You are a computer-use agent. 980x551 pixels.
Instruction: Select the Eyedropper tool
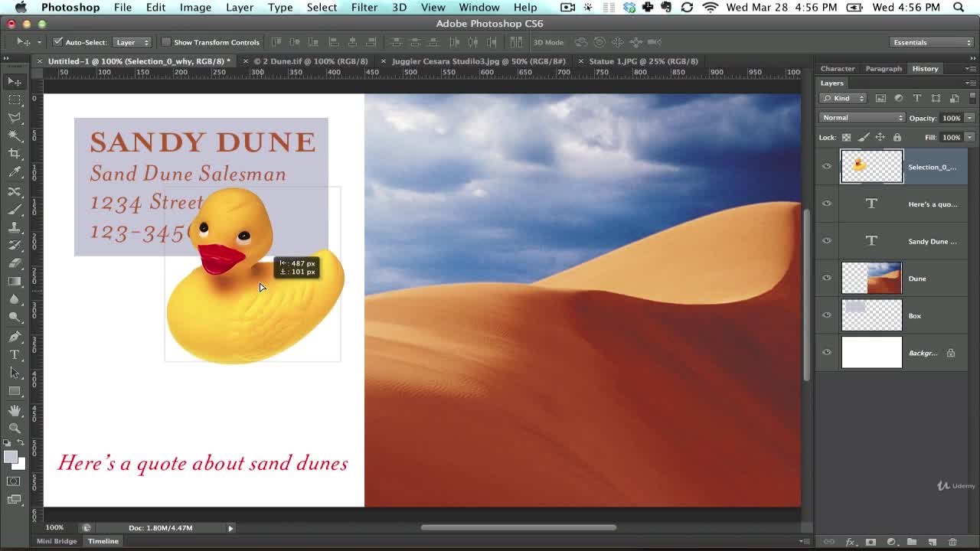tap(15, 172)
